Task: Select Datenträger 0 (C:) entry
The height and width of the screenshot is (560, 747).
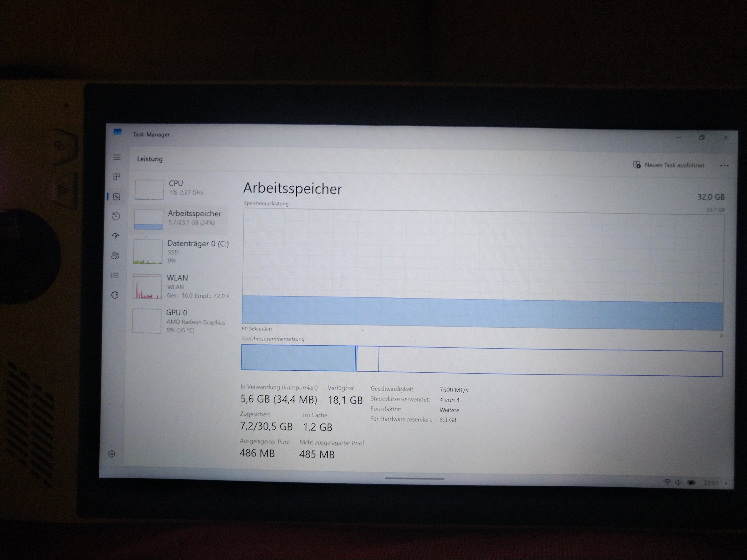Action: [x=181, y=252]
